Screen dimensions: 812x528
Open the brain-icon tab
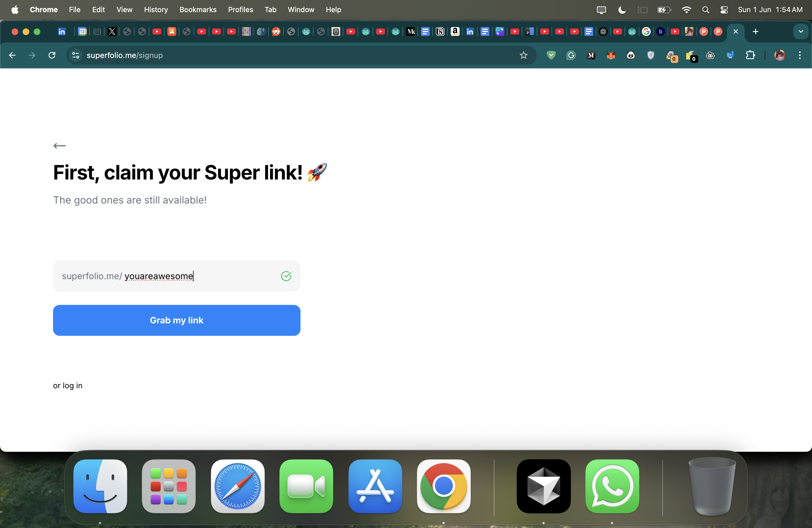(x=261, y=32)
